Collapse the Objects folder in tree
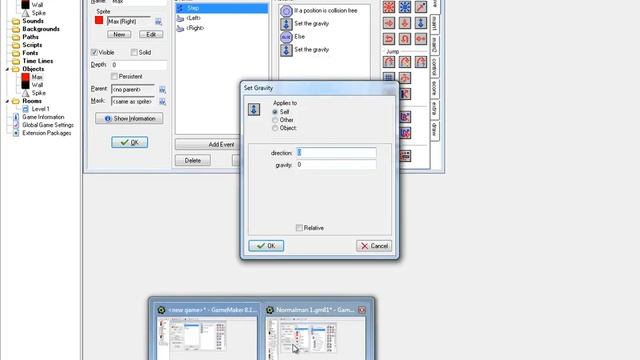Viewport: 640px width, 360px height. (7, 69)
